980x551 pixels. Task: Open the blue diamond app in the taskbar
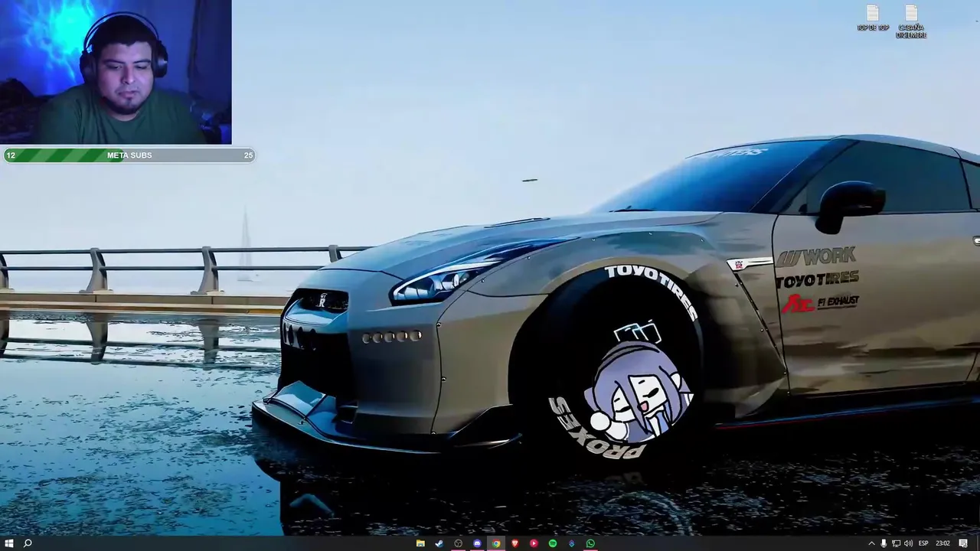pos(571,543)
